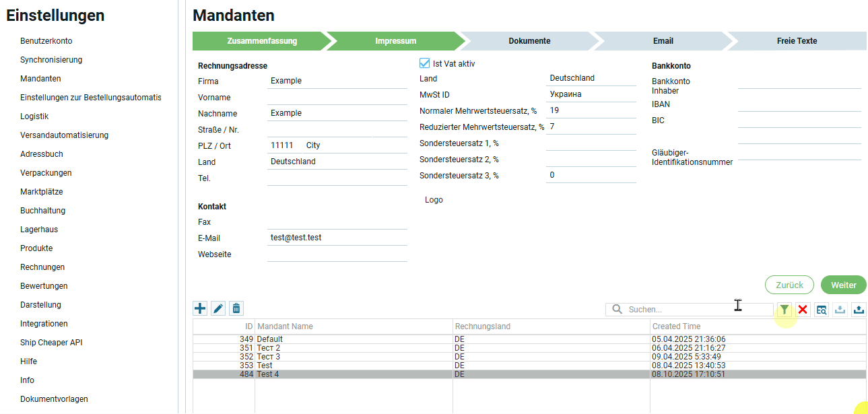Delete selected Mandant with trash icon
868x414 pixels.
(x=236, y=308)
